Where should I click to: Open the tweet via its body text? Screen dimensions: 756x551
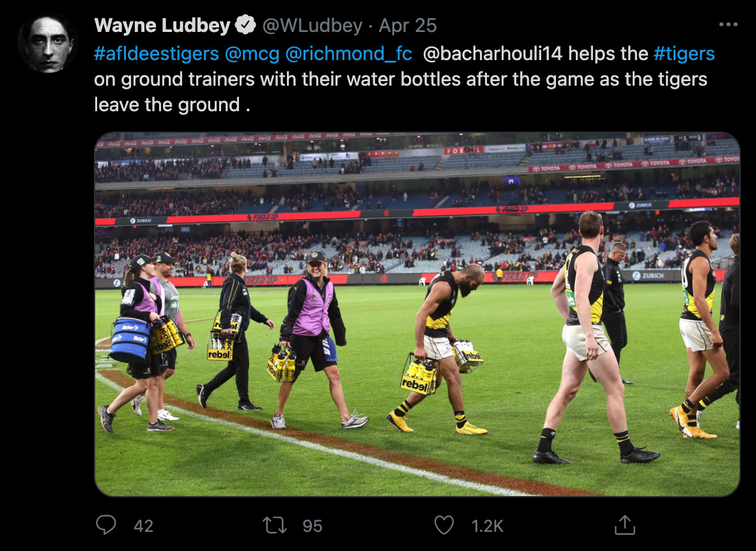[x=404, y=79]
